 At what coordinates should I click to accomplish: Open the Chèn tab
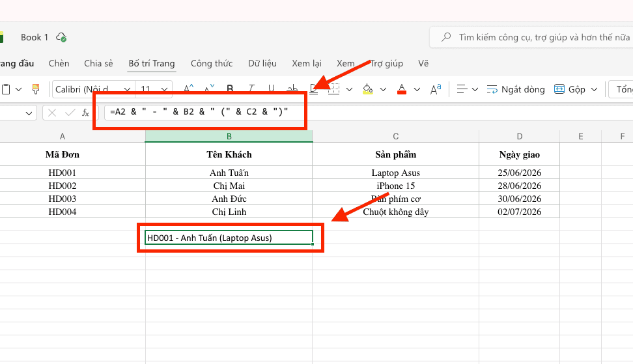59,63
